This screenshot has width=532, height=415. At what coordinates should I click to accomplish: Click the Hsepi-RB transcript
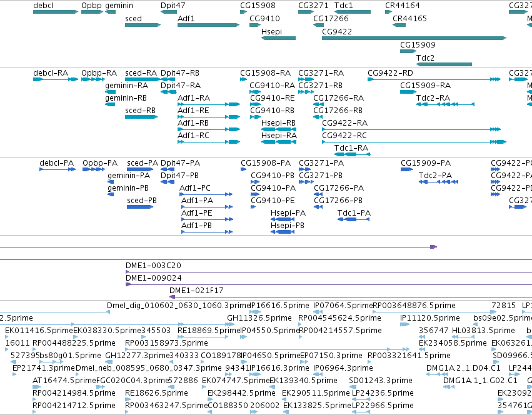pos(279,129)
